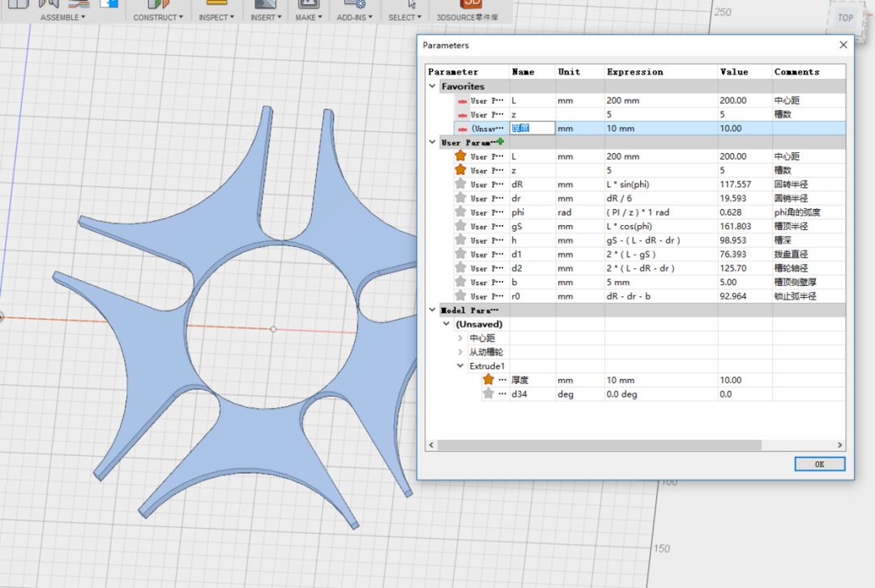This screenshot has height=588, width=875.
Task: Open the CONSTRUCT menu
Action: click(x=158, y=17)
